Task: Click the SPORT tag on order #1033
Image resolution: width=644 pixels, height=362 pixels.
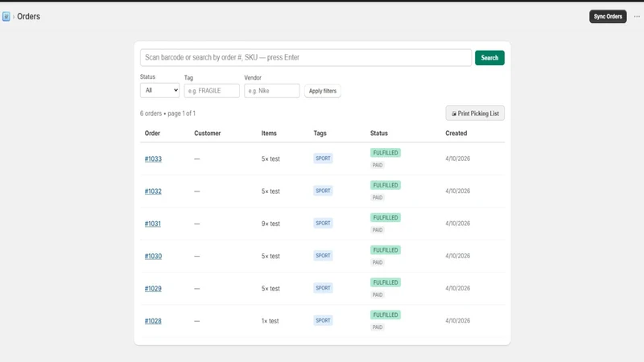Action: pos(323,158)
